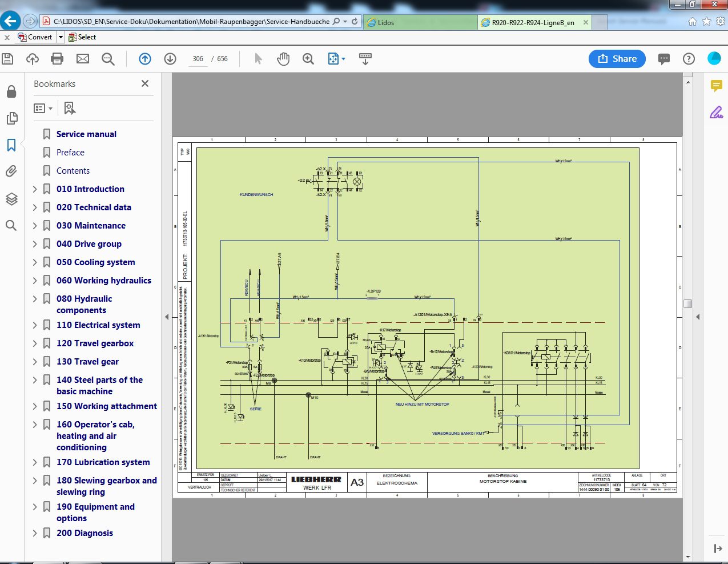Open the bookmark options menu dropdown

tap(43, 108)
